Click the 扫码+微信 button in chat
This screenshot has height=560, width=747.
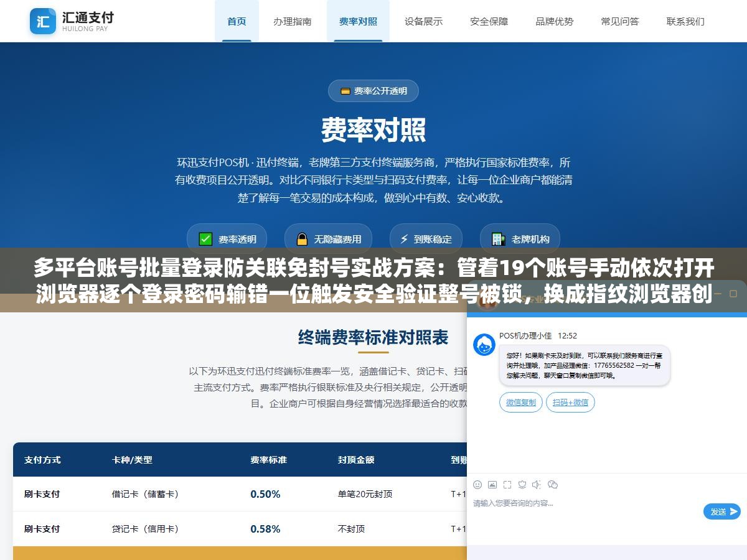coord(571,403)
